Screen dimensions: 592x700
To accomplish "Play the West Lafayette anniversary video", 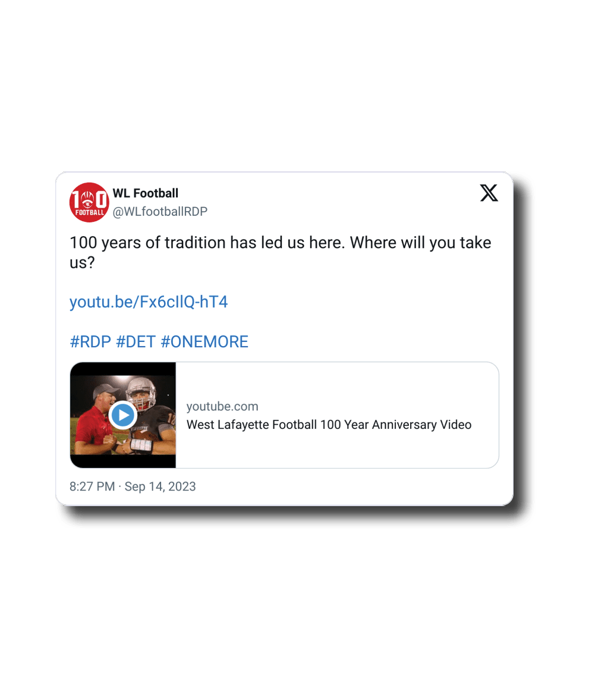I will [123, 415].
